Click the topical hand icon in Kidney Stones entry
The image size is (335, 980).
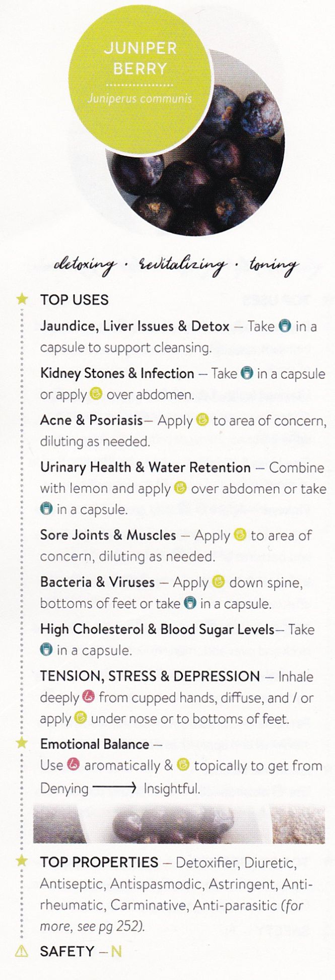tap(96, 394)
